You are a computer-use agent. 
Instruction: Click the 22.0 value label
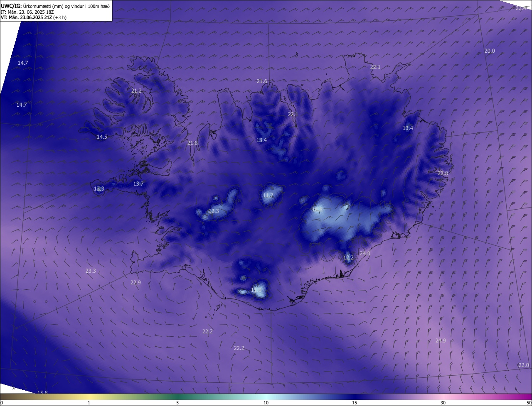click(x=524, y=365)
